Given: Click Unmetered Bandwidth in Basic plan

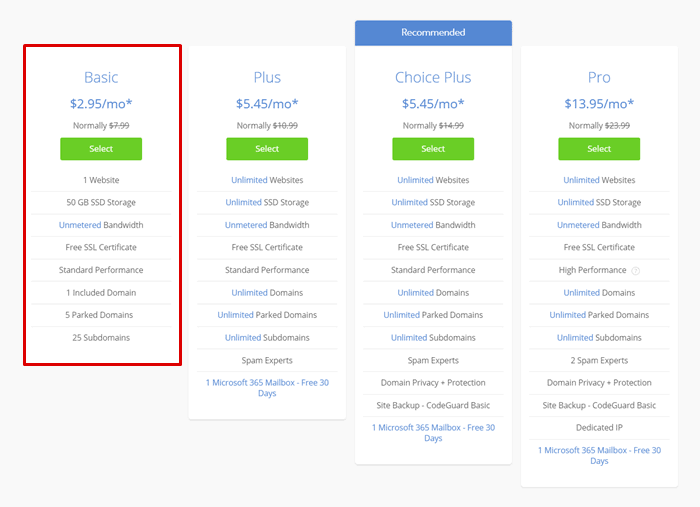Looking at the screenshot, I should (x=101, y=225).
